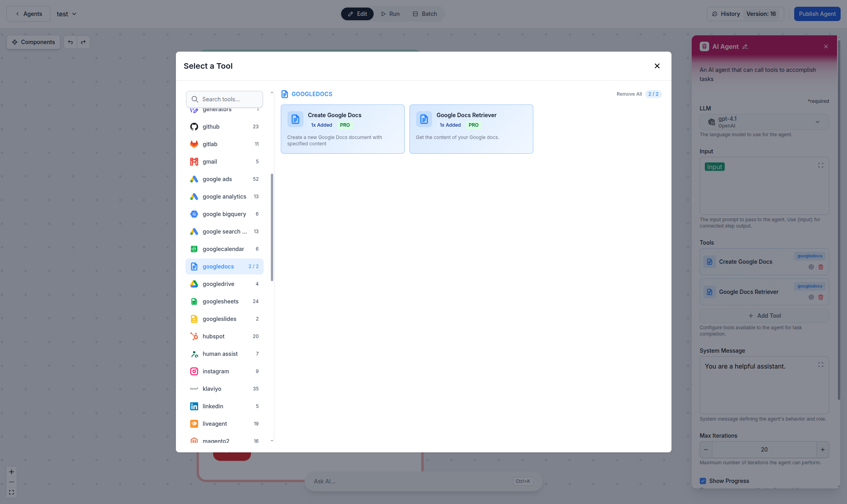Open the GitHub integration in the sidebar

[x=211, y=126]
